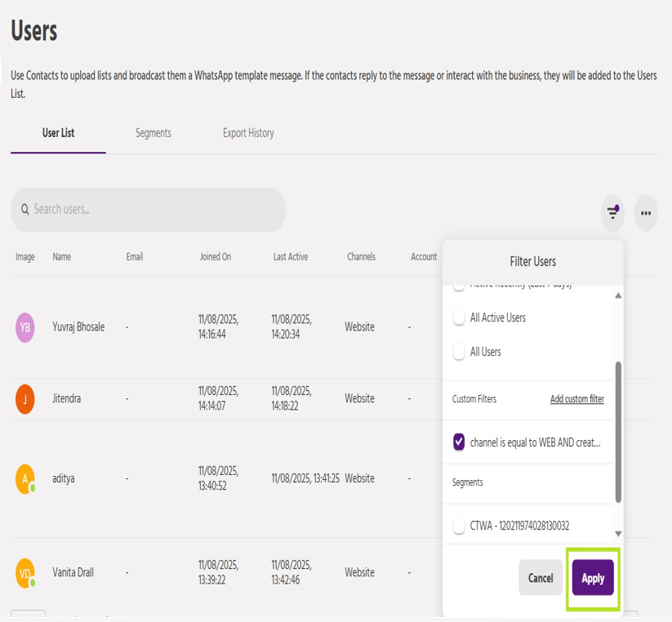Screen dimensions: 672x622
Task: Select the User List tab
Action: pos(58,133)
